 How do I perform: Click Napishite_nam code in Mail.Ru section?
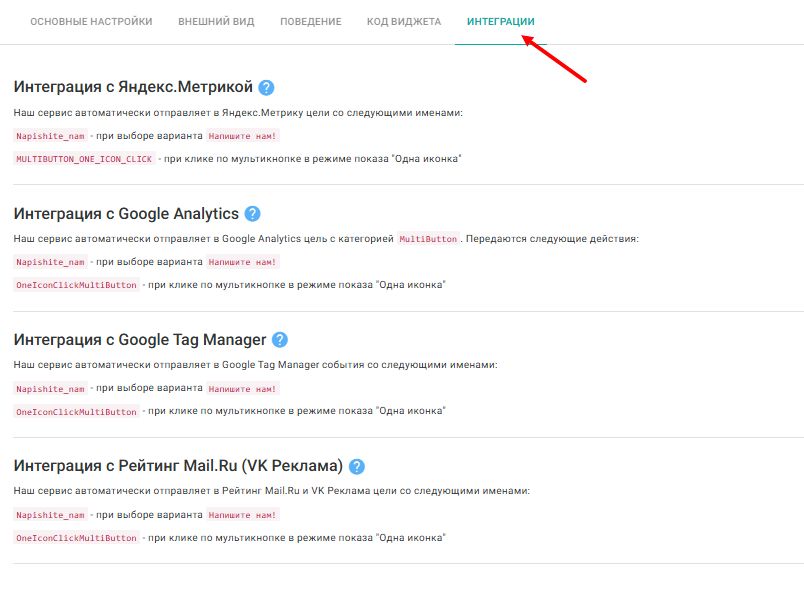tap(50, 515)
